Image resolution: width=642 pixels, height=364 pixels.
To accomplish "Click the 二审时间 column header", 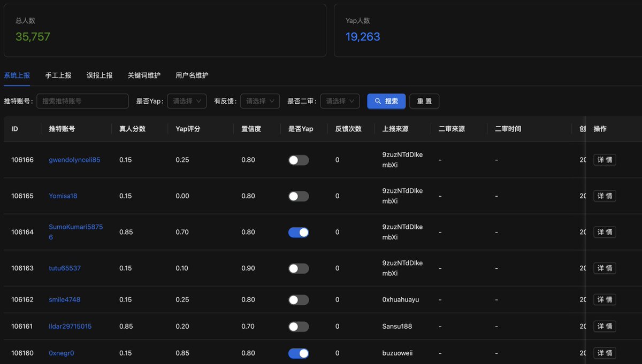I will click(x=508, y=129).
